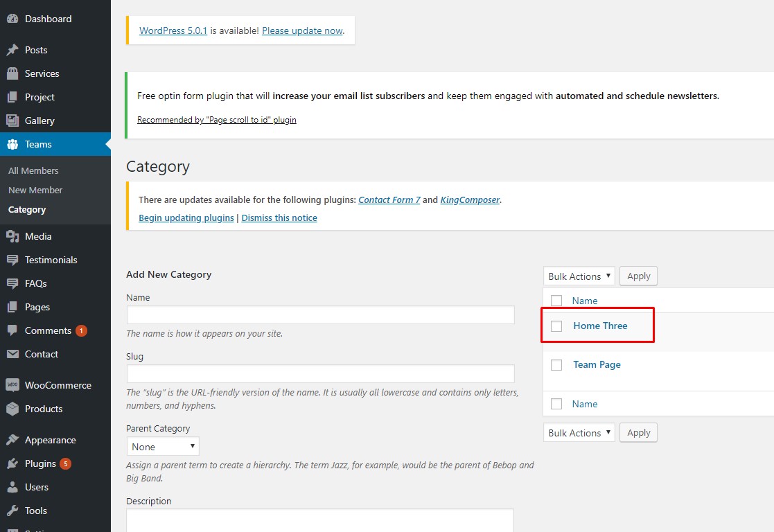Go to All Members submenu item
Viewport: 774px width, 532px height.
[x=33, y=170]
